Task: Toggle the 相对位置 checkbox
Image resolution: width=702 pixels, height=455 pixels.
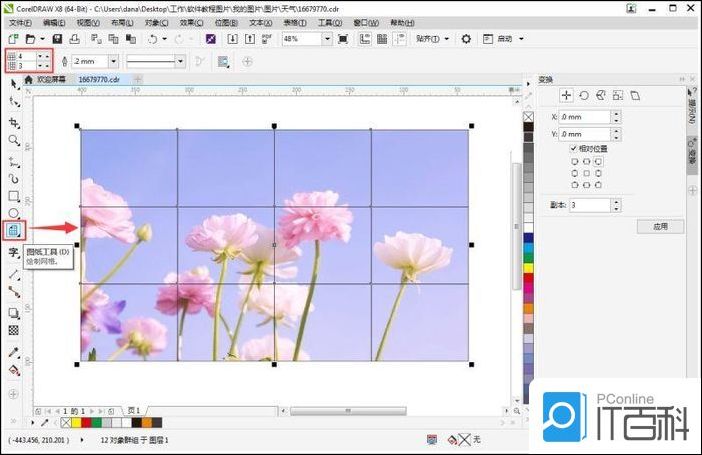Action: tap(574, 148)
